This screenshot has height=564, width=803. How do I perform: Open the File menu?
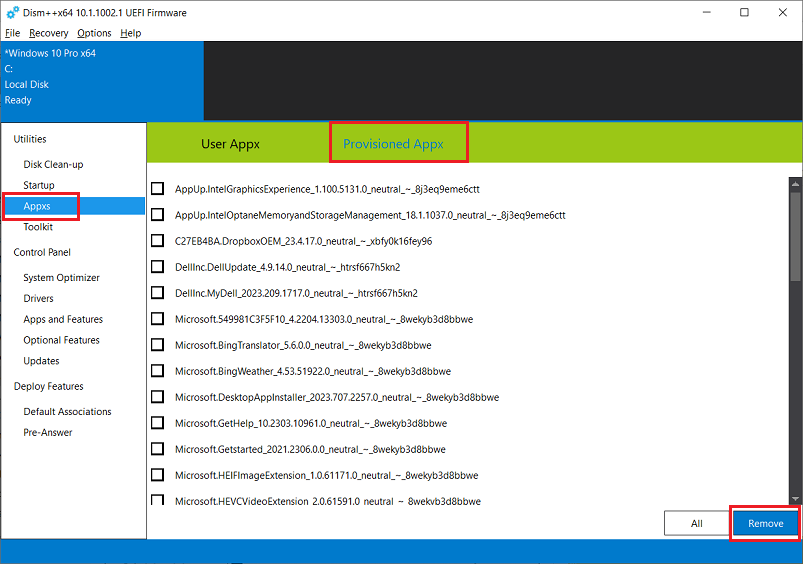(x=12, y=33)
